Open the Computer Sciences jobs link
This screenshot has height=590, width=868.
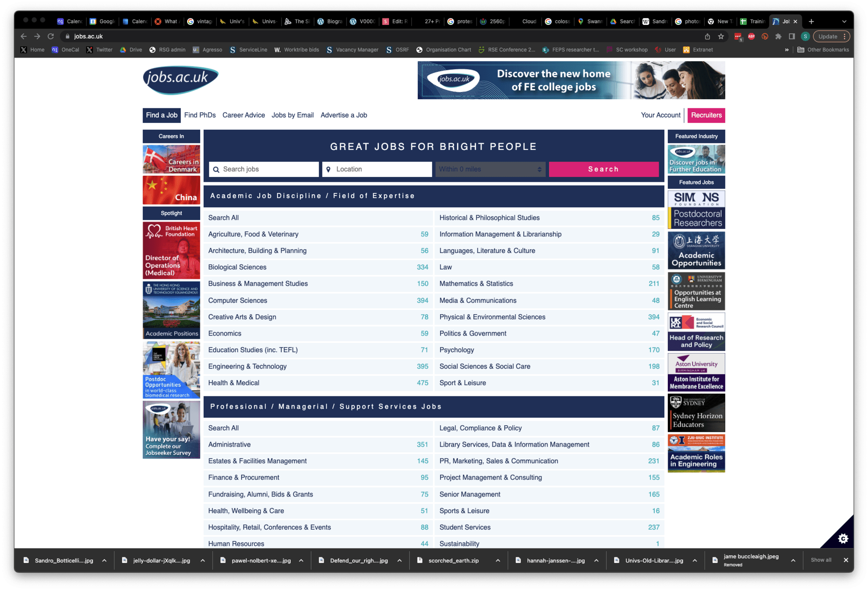tap(237, 300)
